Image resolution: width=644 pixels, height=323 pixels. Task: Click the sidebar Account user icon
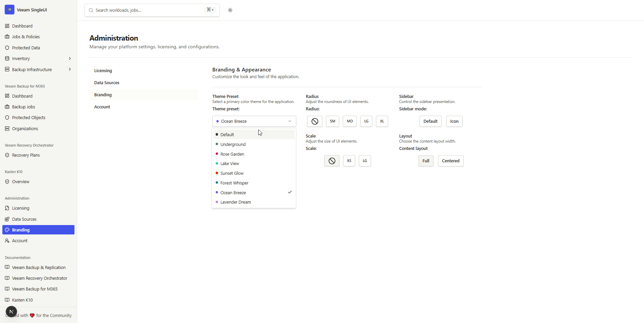pos(7,240)
